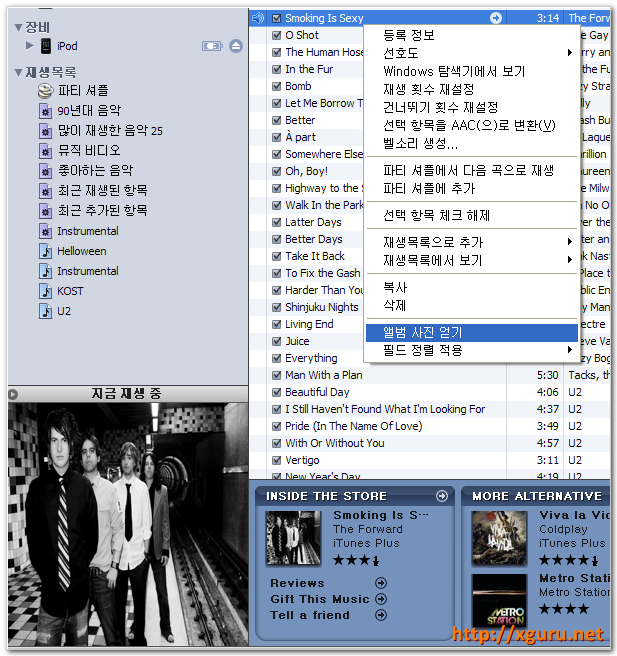The image size is (617, 656).
Task: Choose 선택 항목 체크 해제
Action: point(471,215)
